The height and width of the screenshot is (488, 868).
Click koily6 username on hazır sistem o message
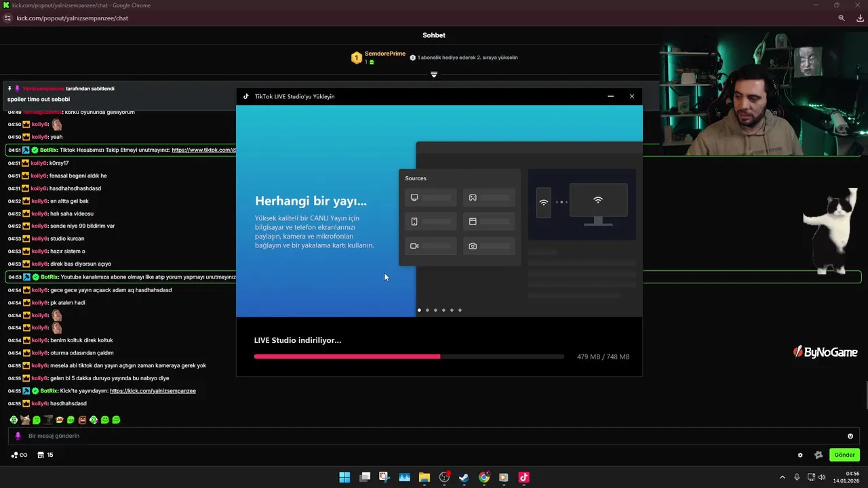[39, 251]
